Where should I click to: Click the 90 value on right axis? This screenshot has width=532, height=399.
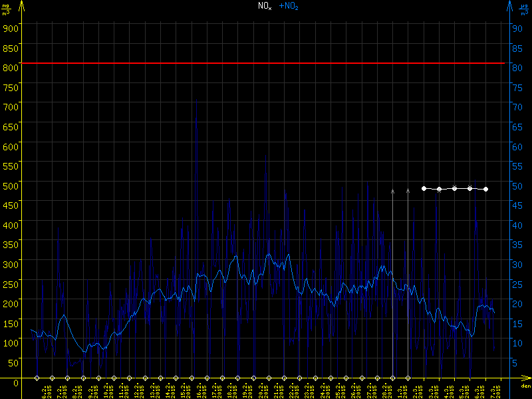pyautogui.click(x=515, y=28)
